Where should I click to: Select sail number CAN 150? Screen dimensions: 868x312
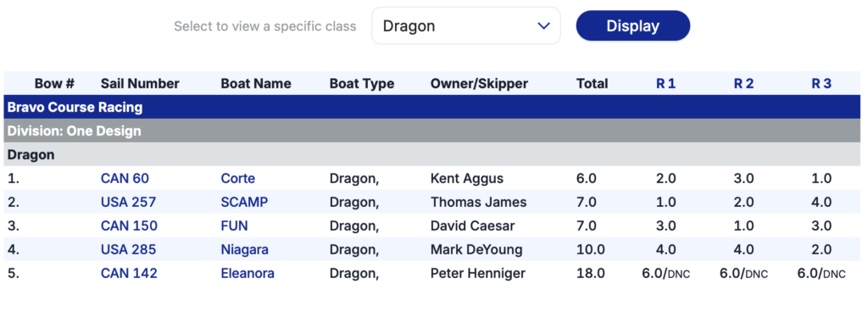pyautogui.click(x=129, y=226)
